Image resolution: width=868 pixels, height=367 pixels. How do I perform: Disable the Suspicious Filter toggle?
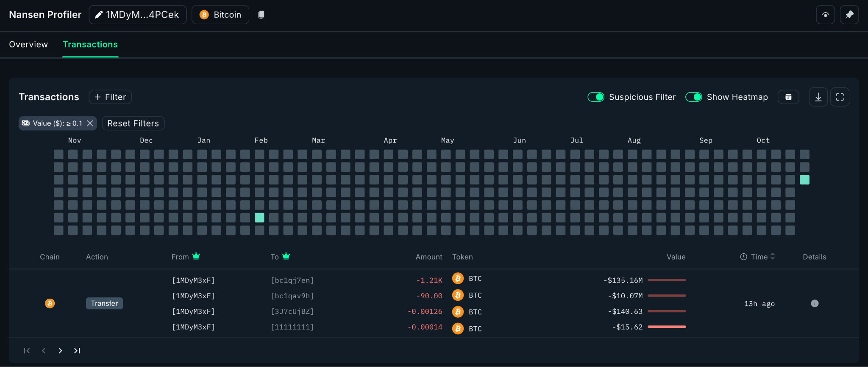(x=595, y=97)
